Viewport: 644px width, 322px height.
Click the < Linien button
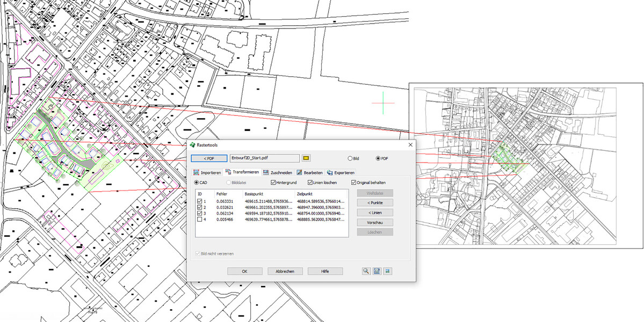coord(374,213)
